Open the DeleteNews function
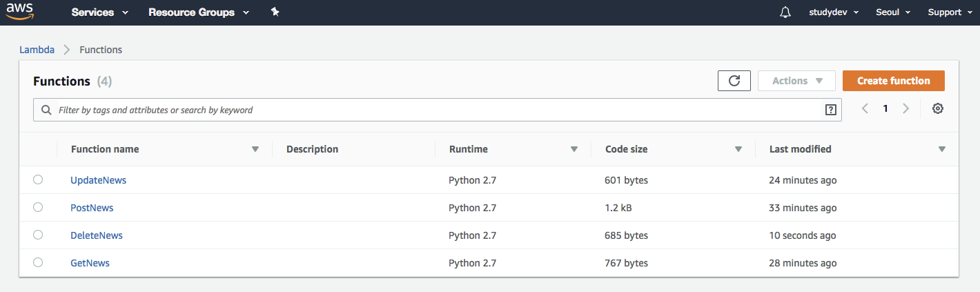Screen dimensions: 980x292 [97, 235]
